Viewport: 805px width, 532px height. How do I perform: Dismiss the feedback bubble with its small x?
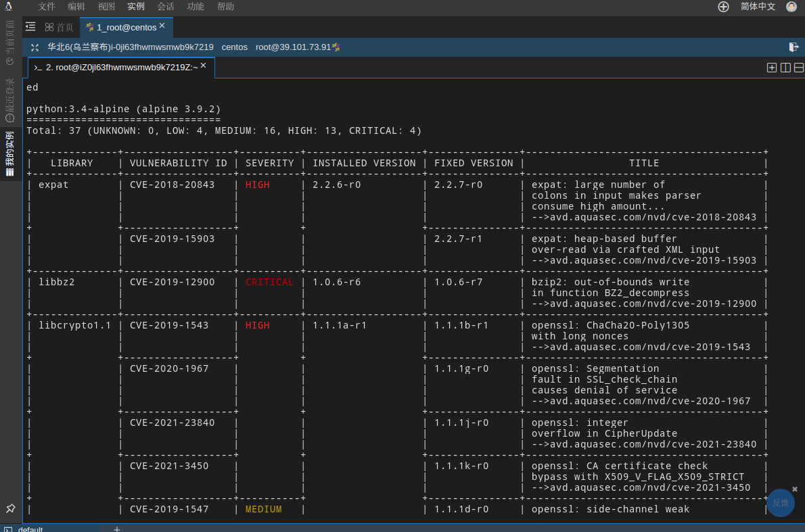795,489
